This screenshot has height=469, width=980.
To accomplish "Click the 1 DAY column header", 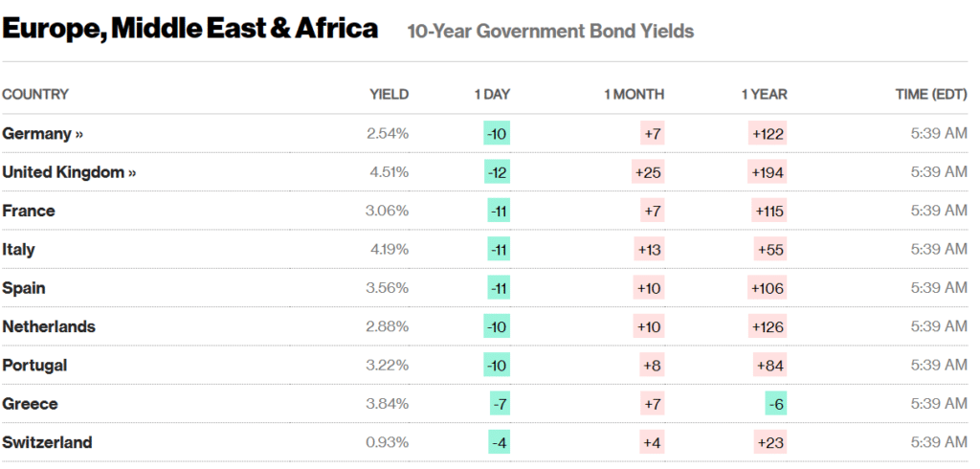I will (492, 94).
